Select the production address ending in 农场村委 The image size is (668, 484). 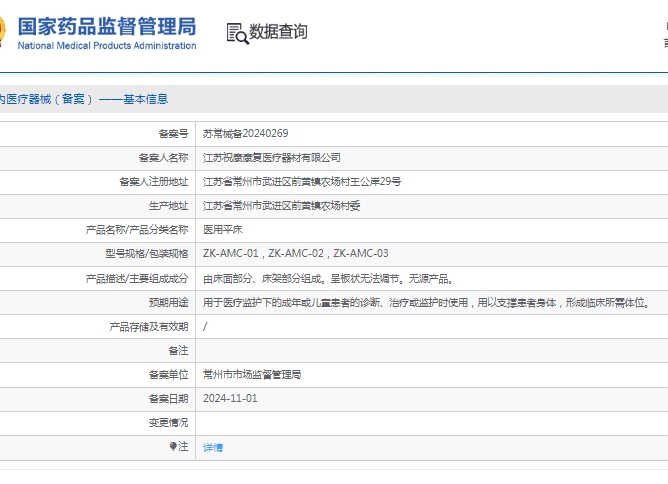[x=281, y=206]
